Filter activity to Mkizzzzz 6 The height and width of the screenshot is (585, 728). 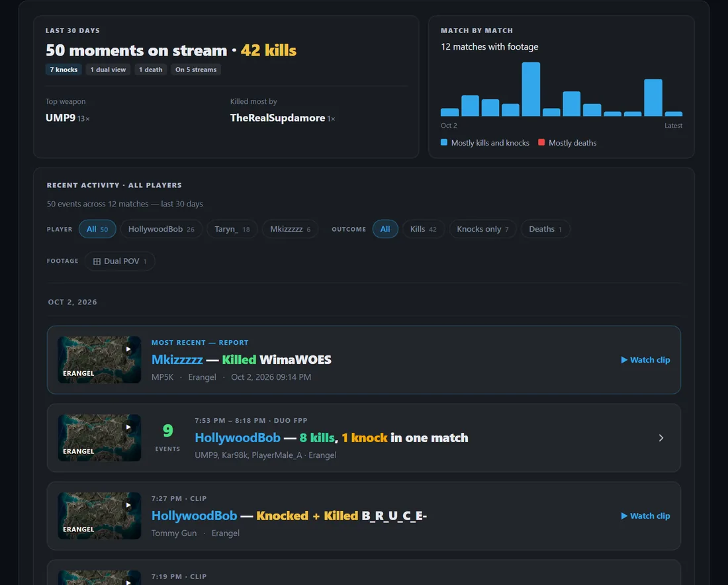click(x=290, y=229)
